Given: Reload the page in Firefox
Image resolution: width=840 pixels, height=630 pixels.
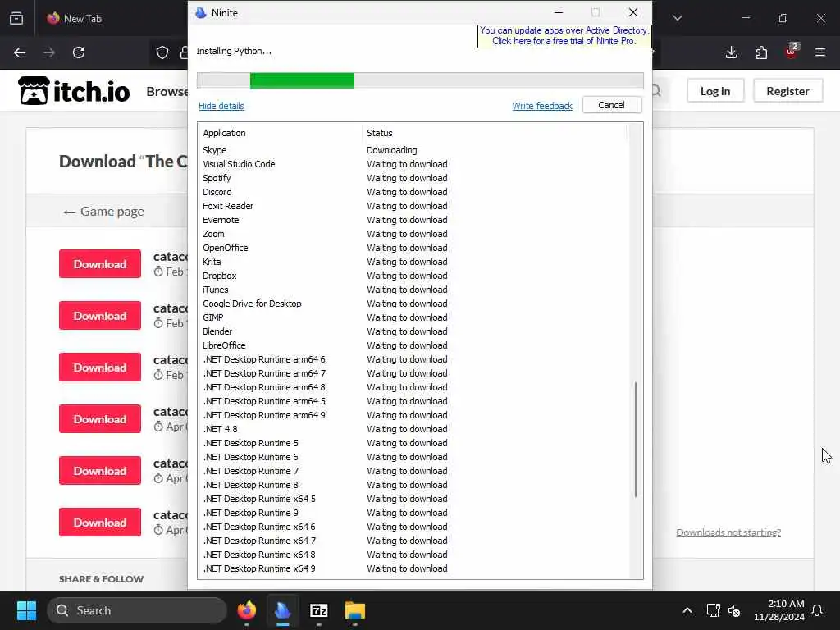Looking at the screenshot, I should click(x=79, y=52).
